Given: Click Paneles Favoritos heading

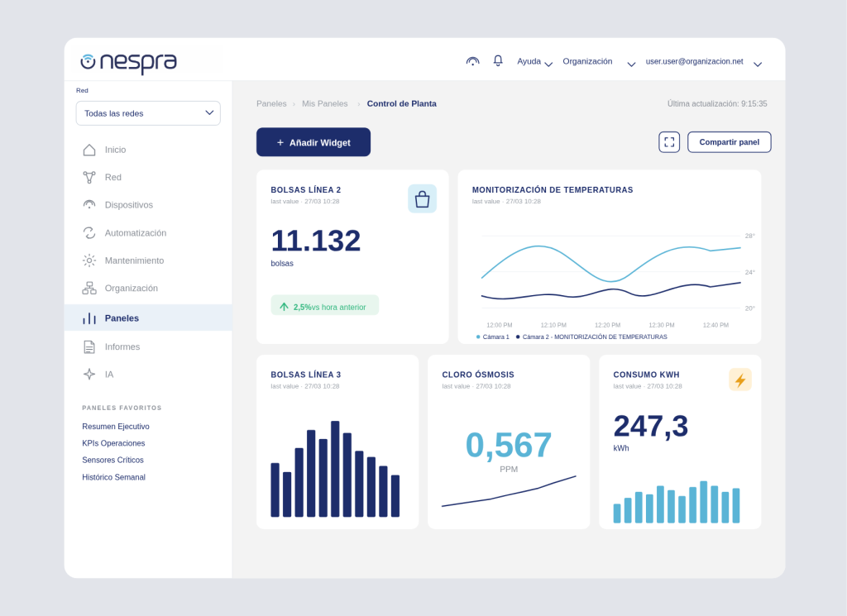Looking at the screenshot, I should pos(122,408).
